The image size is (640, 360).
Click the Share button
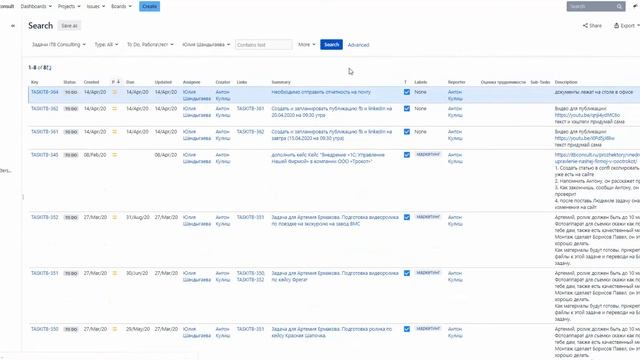(x=592, y=26)
